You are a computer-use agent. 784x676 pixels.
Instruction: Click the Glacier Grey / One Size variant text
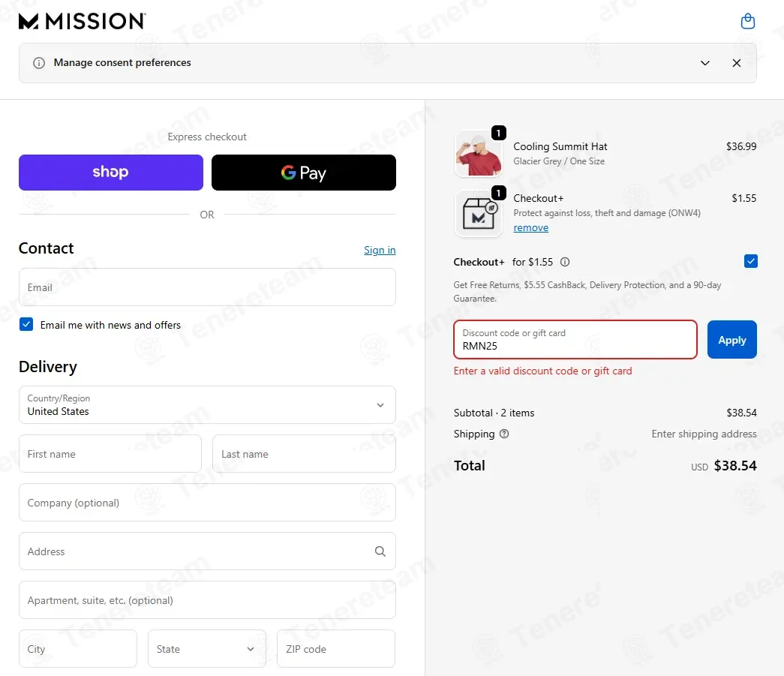tap(559, 161)
